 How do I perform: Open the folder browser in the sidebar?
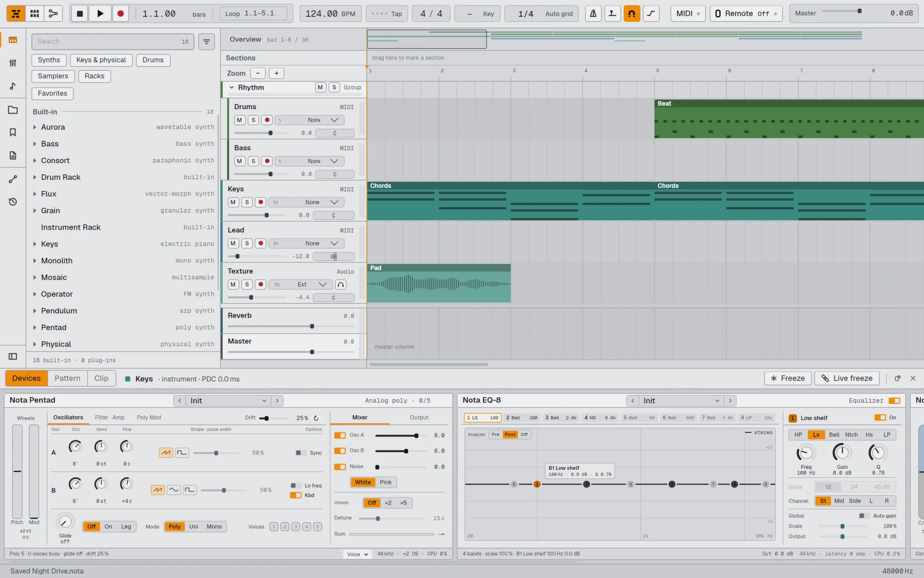[13, 110]
